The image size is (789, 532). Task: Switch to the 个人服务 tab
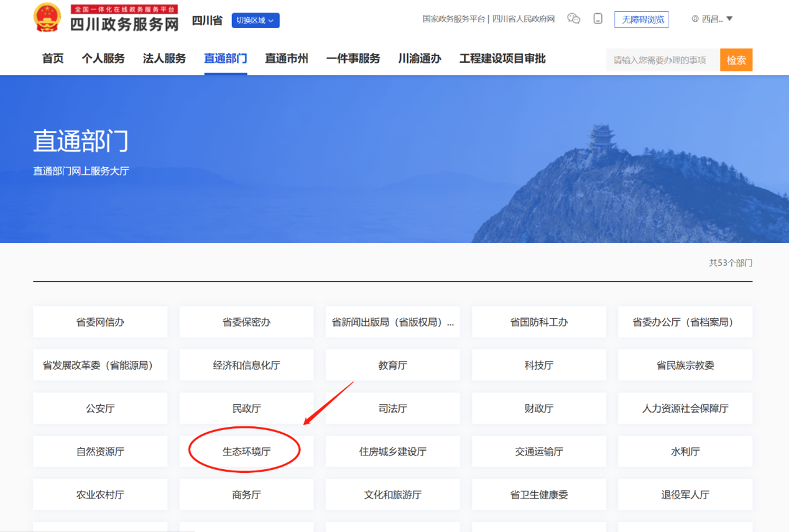[103, 58]
